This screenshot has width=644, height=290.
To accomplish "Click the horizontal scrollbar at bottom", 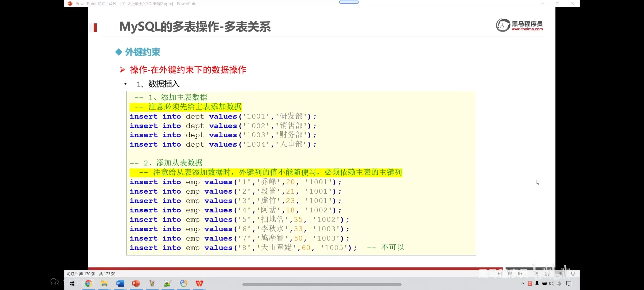I will tap(322, 284).
